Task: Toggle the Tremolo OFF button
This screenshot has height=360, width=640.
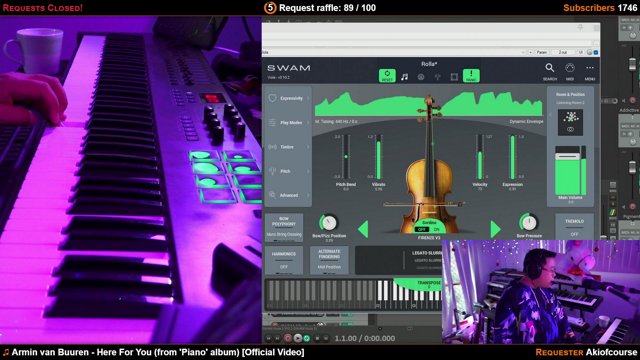Action: click(574, 227)
